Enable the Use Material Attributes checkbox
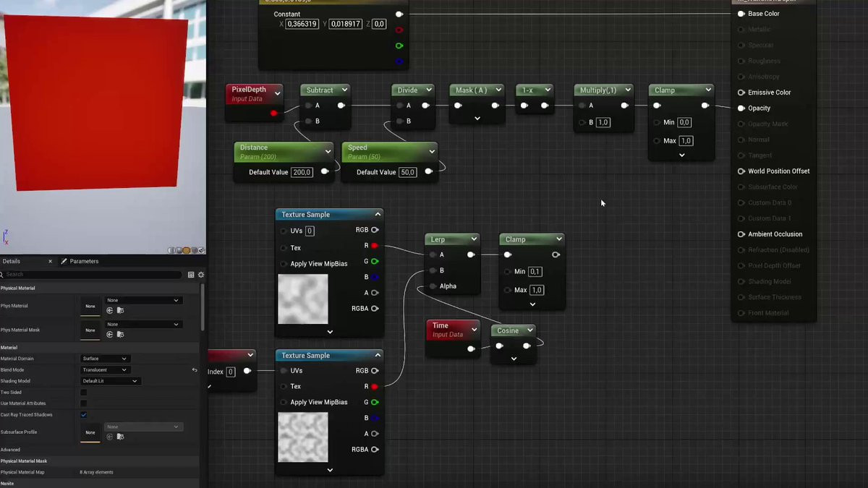Image resolution: width=868 pixels, height=488 pixels. click(83, 403)
